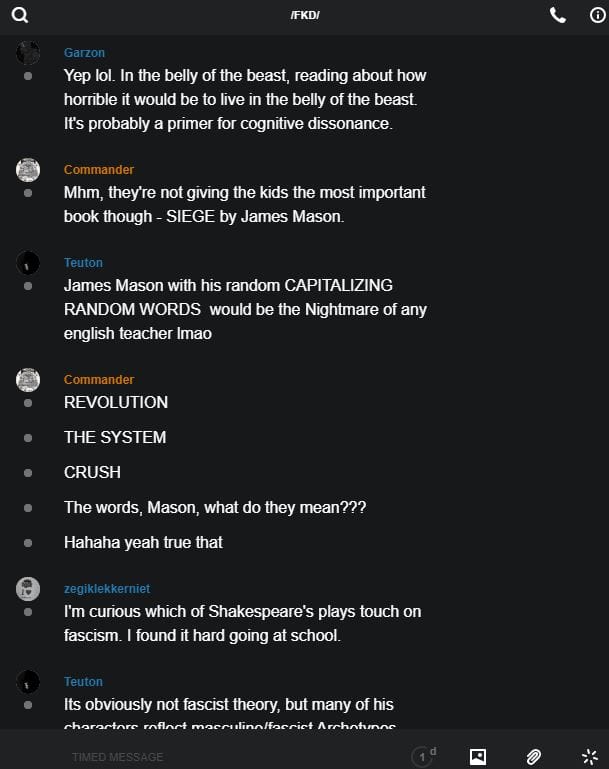Viewport: 609px width, 769px height.
Task: Click Teuton's name above the James Mason message
Action: [x=83, y=263]
